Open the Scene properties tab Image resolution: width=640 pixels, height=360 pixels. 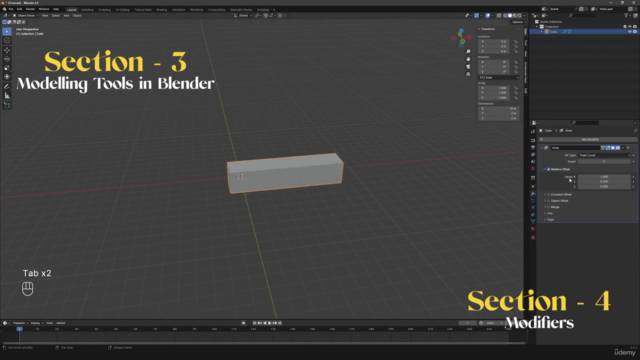point(533,162)
